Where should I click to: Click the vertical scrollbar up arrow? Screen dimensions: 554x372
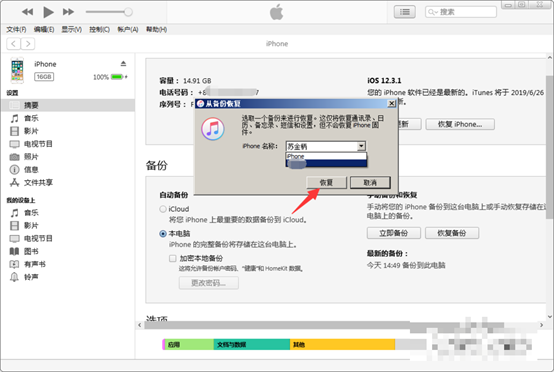549,58
